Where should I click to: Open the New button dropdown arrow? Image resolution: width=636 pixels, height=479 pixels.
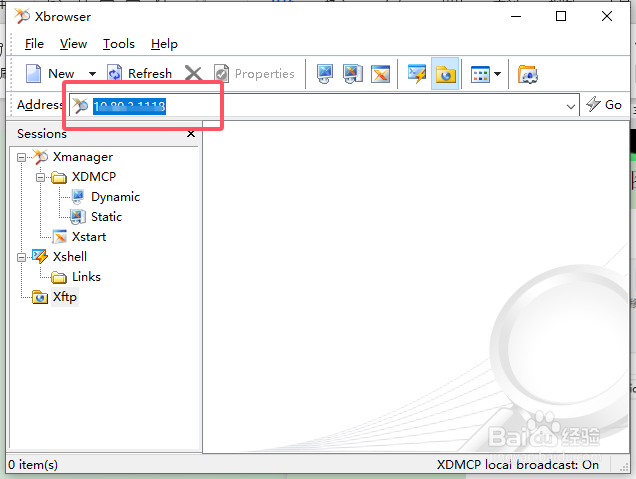92,74
